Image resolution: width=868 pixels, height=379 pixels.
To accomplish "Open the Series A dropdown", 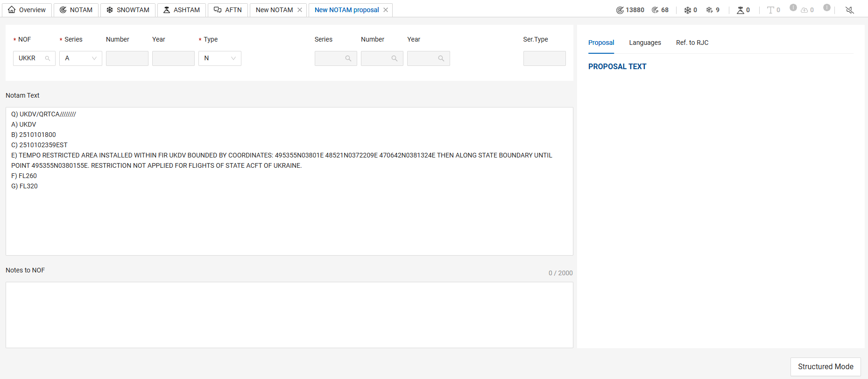I will (x=81, y=58).
